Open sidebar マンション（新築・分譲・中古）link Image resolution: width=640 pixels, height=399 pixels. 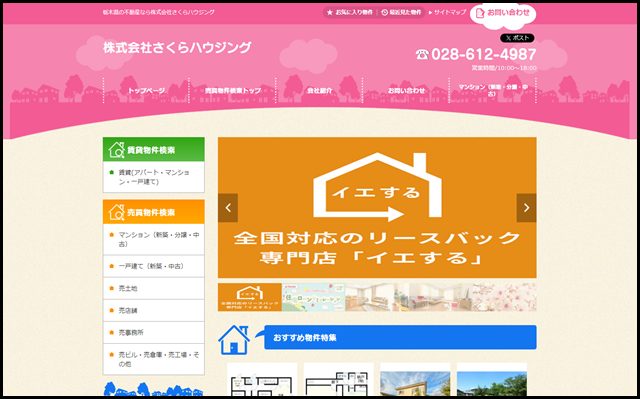coord(153,239)
